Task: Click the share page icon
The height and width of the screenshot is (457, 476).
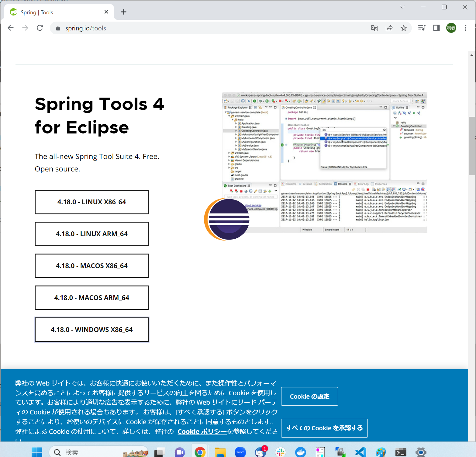Action: [x=389, y=28]
